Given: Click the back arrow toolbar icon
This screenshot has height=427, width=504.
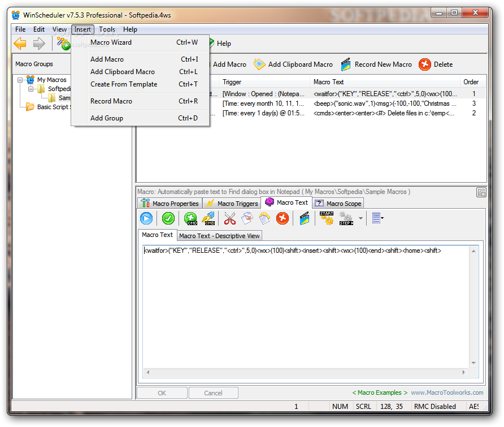Looking at the screenshot, I should click(x=20, y=44).
